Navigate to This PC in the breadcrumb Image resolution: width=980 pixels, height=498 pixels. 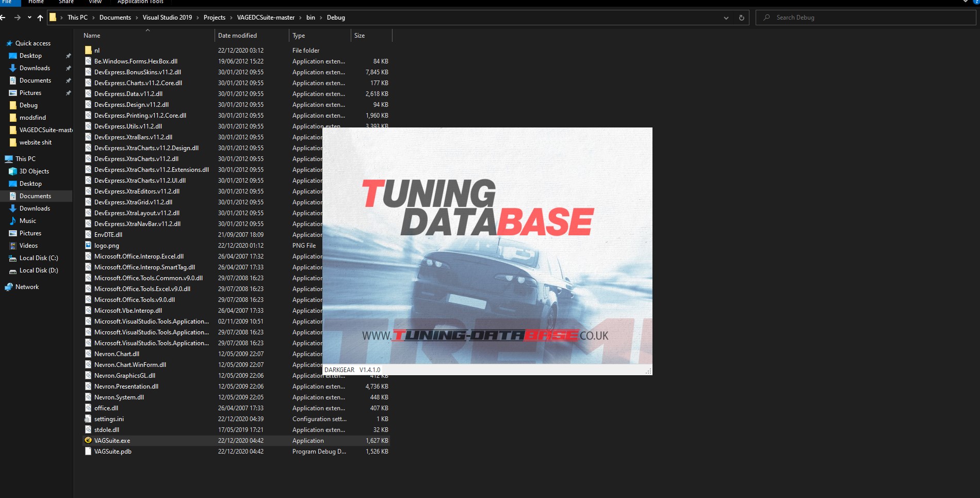point(77,18)
